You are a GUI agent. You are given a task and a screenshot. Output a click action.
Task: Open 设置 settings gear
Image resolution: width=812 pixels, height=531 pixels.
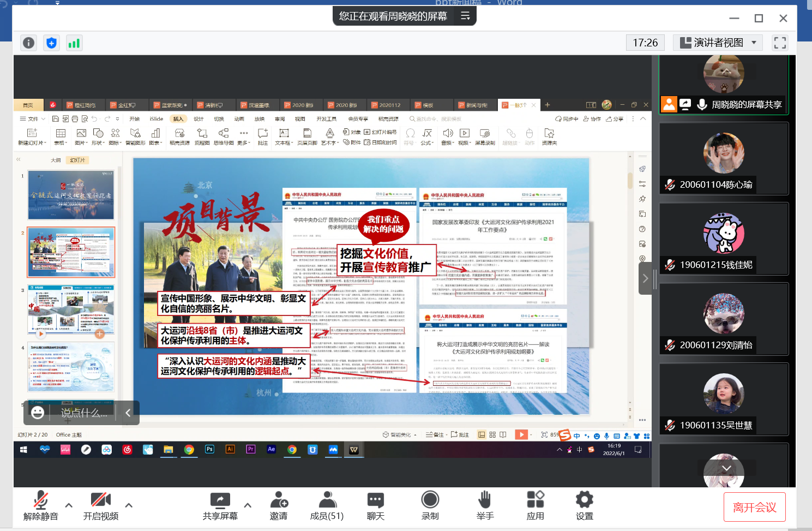coord(584,505)
